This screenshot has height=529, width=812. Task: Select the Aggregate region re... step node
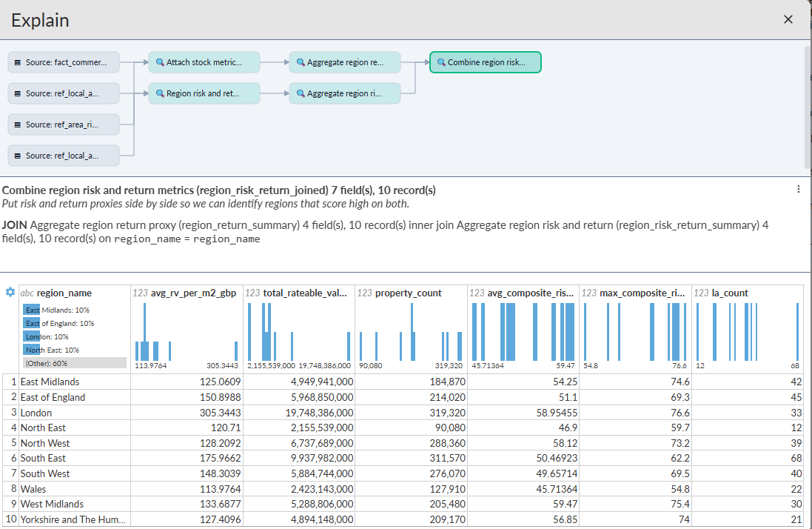pyautogui.click(x=345, y=62)
